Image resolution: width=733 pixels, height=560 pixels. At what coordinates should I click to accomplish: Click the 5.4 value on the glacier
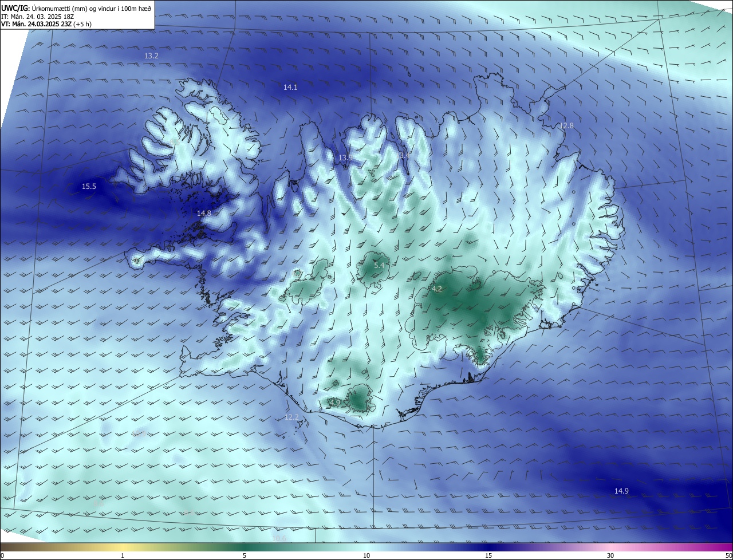point(379,266)
